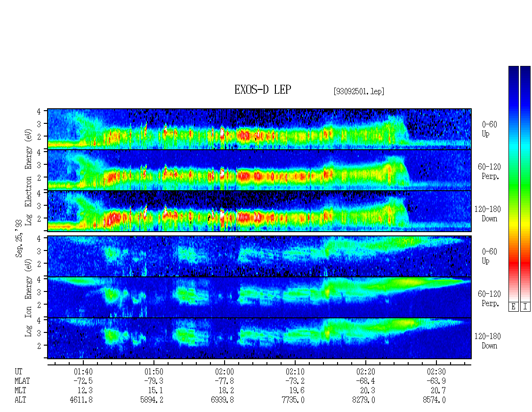Click the 02:20 time tick label

pyautogui.click(x=365, y=372)
